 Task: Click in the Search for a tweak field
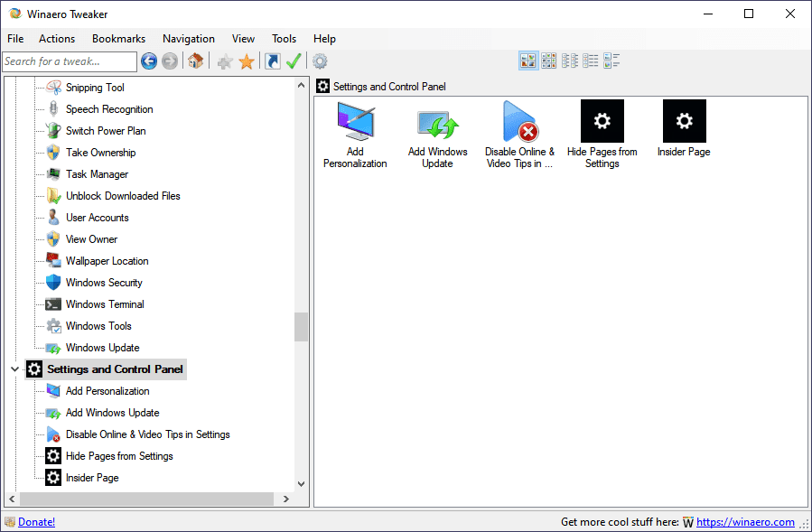[x=70, y=61]
